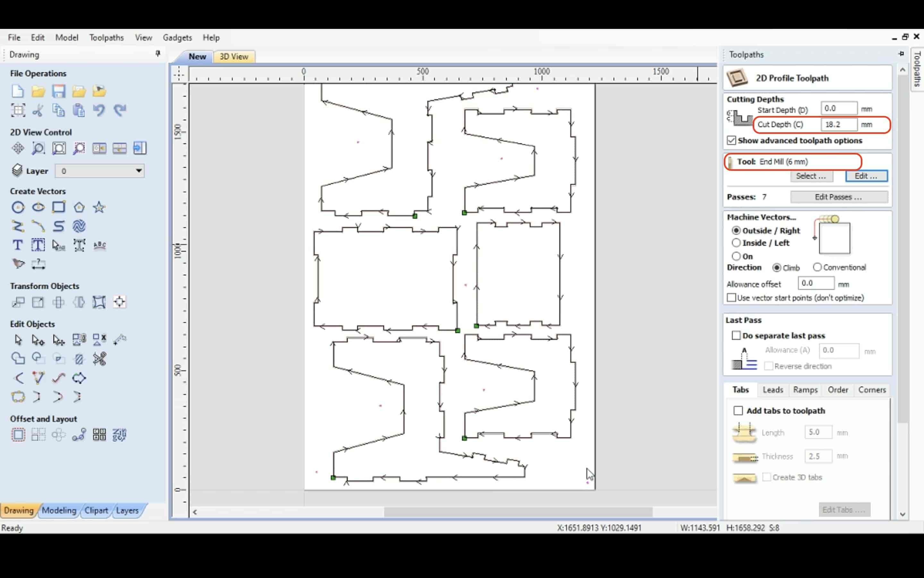Open the Model menu
This screenshot has width=924, height=578.
click(67, 38)
